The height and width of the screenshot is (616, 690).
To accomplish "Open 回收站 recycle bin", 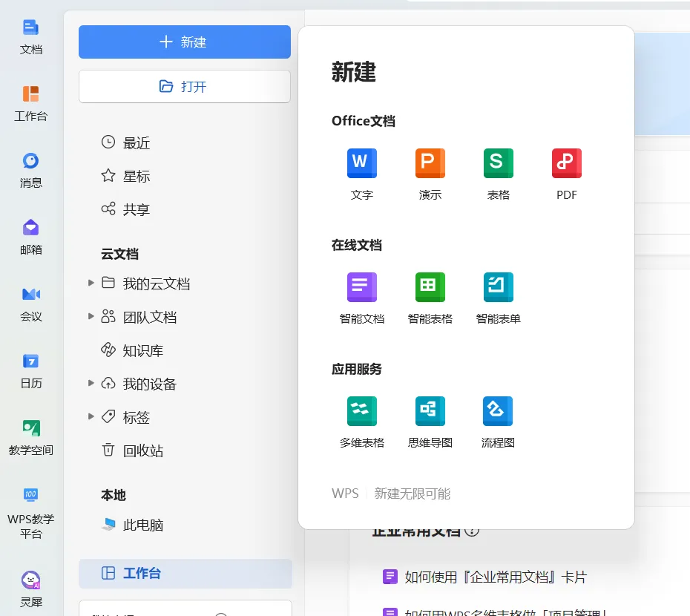I will click(132, 450).
